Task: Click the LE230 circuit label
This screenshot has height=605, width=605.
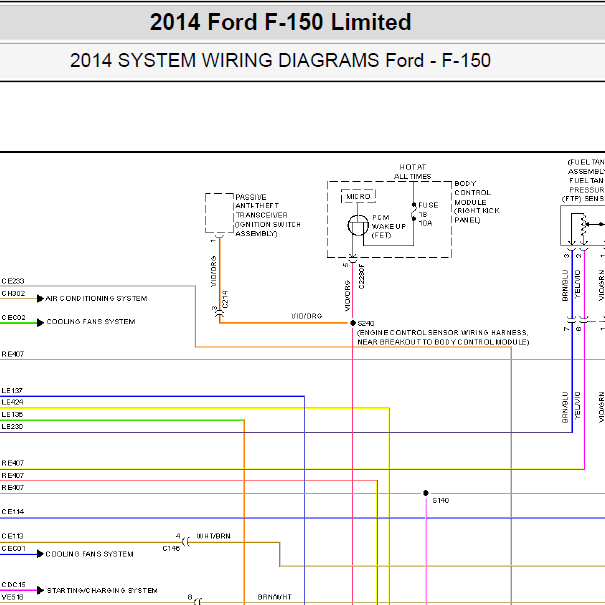Action: pos(12,426)
